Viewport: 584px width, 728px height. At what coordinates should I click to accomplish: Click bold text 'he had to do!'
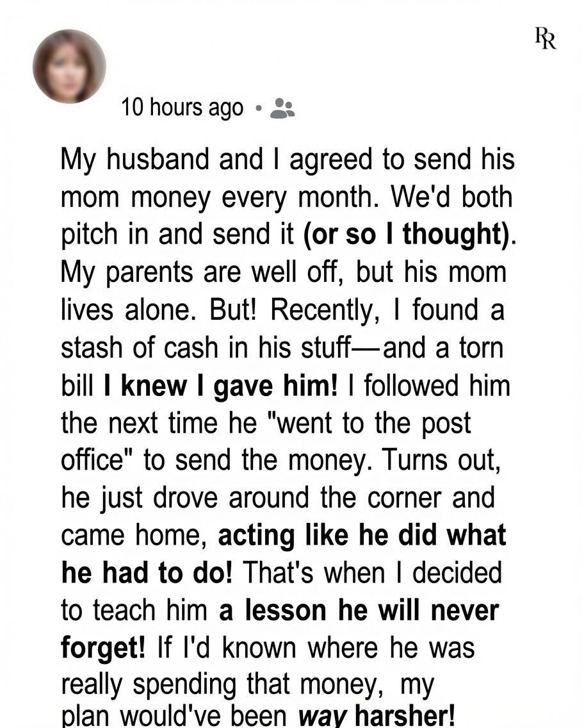[x=147, y=572]
